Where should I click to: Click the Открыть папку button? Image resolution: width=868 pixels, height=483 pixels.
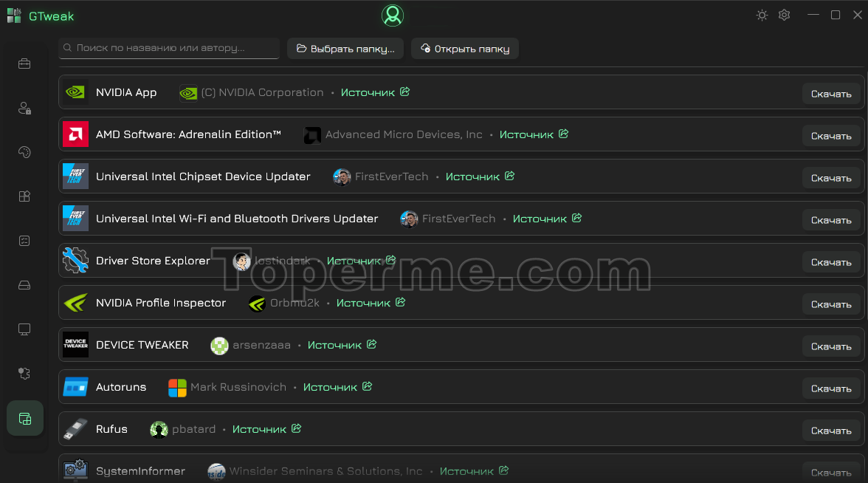tap(465, 49)
